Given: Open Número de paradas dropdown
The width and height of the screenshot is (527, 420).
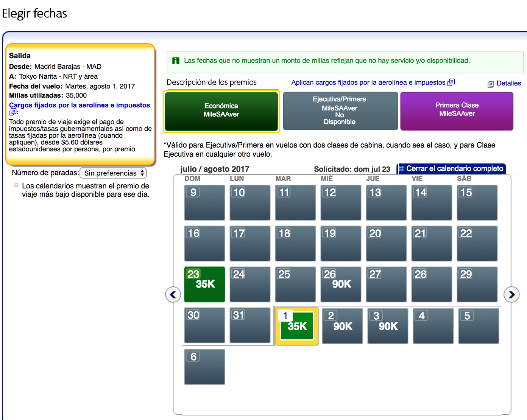Looking at the screenshot, I should click(x=113, y=173).
